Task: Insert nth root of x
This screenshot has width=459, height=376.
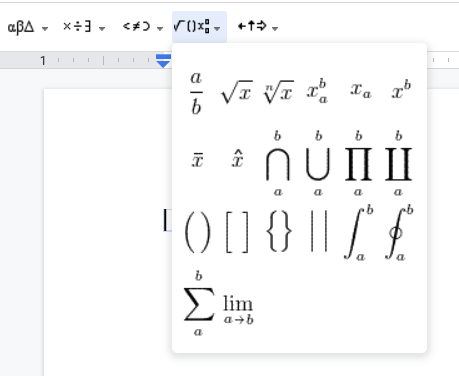Action: pyautogui.click(x=278, y=92)
